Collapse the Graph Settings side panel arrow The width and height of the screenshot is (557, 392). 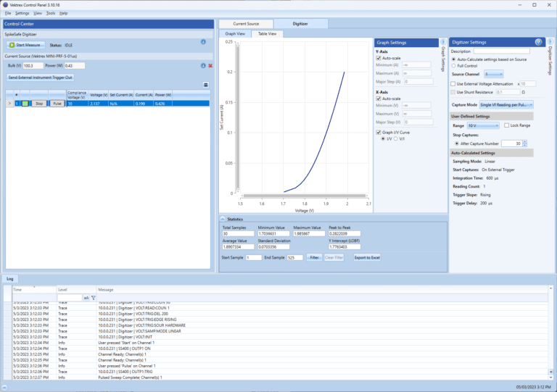[x=443, y=42]
